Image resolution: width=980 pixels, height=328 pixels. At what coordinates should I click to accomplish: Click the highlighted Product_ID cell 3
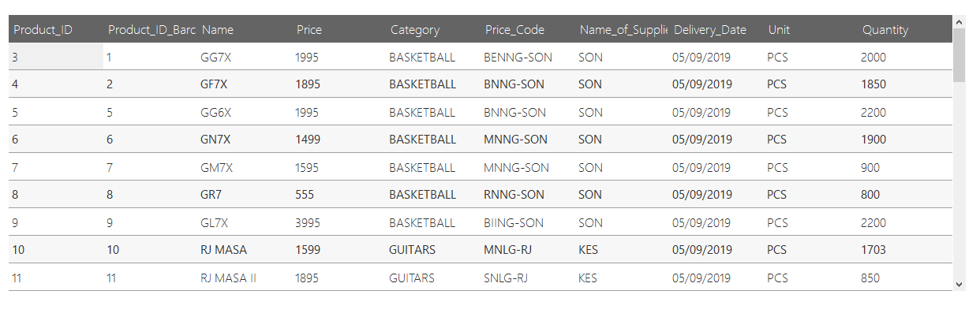56,58
